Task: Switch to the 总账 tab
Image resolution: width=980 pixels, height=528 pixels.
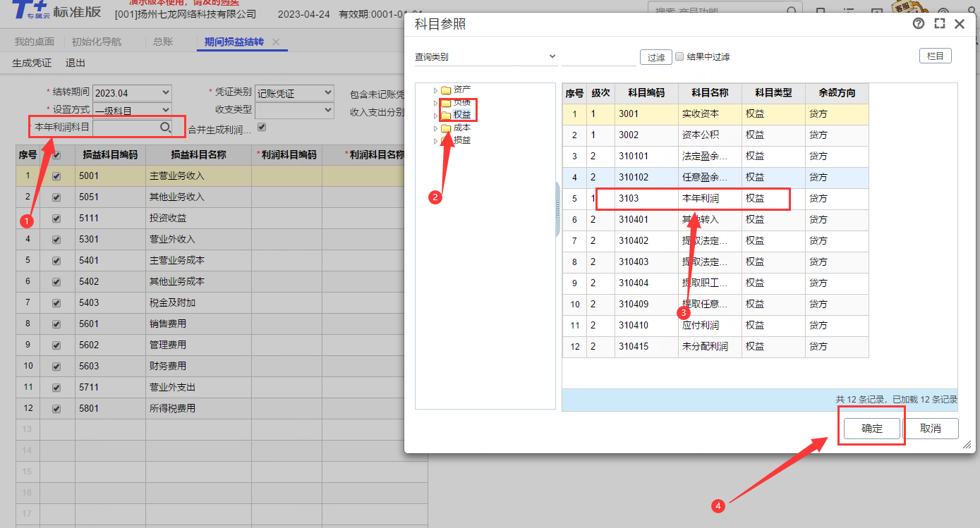Action: 163,42
